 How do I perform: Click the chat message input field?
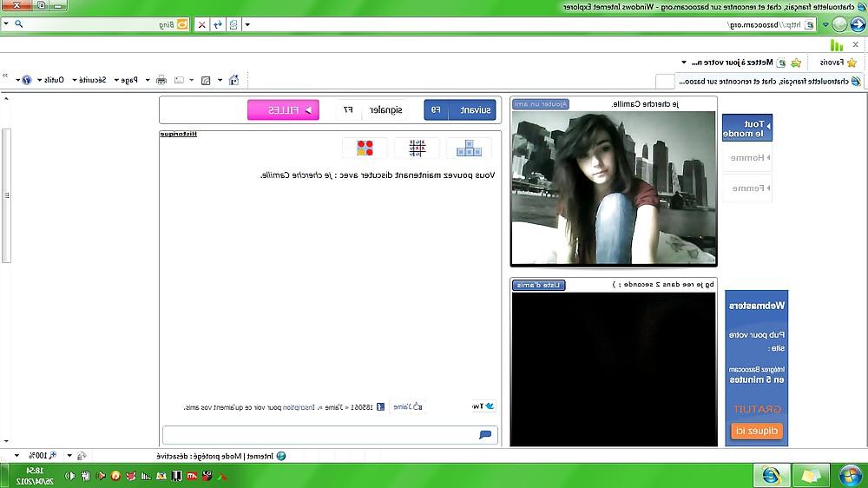330,435
